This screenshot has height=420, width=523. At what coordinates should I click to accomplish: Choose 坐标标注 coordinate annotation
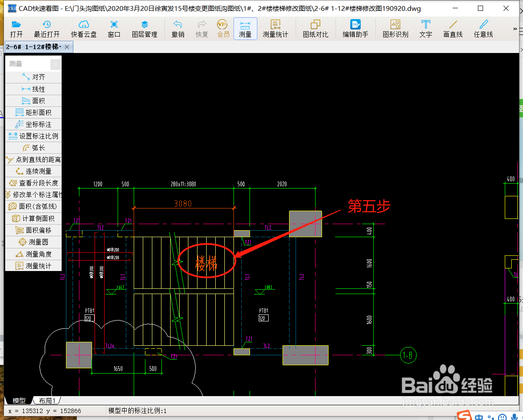(33, 124)
